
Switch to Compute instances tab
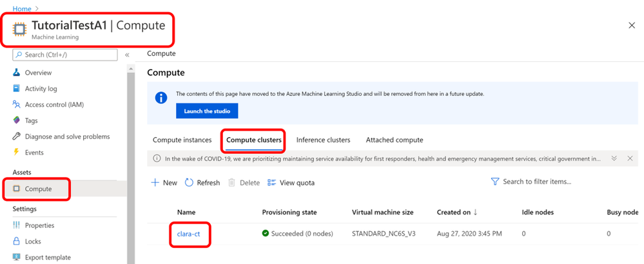point(182,140)
